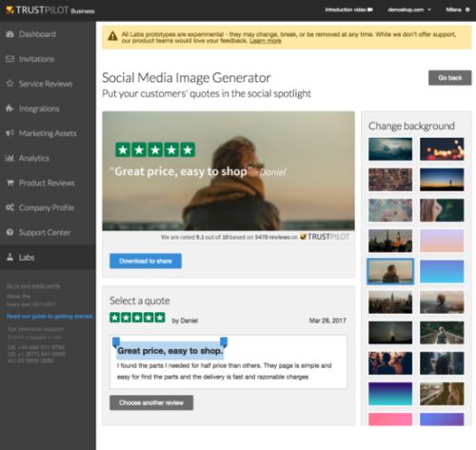Click the right quote selection handle
Screen dimensions: 476x450
[224, 342]
